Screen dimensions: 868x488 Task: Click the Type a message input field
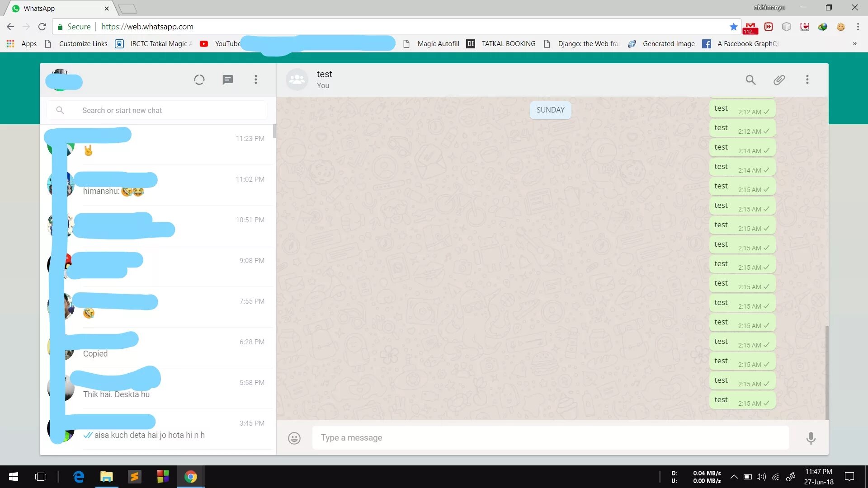click(551, 437)
